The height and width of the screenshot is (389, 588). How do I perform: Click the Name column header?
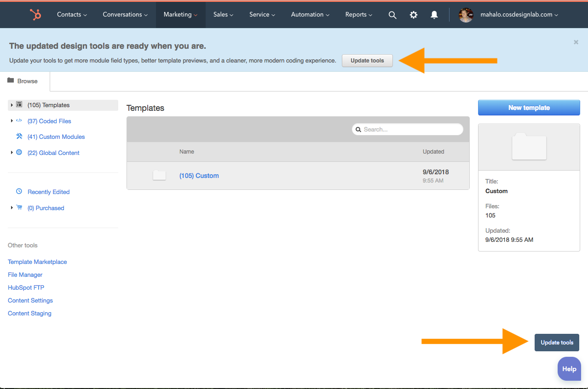tap(187, 151)
